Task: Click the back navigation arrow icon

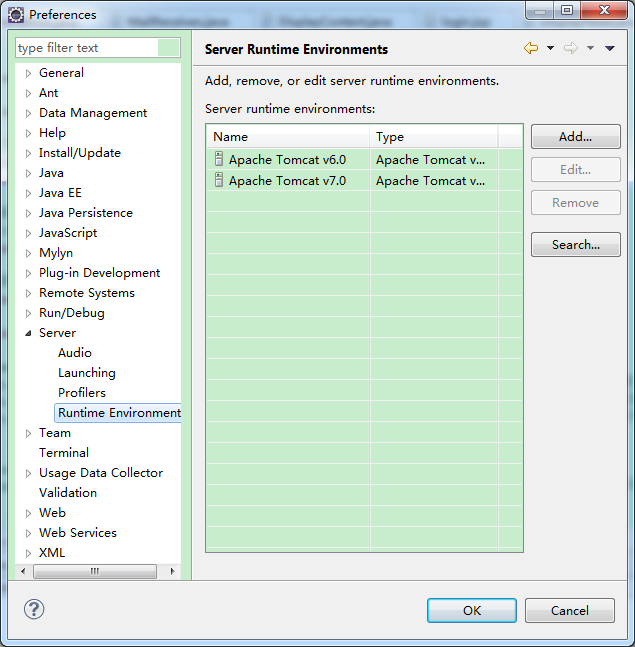Action: [x=531, y=48]
